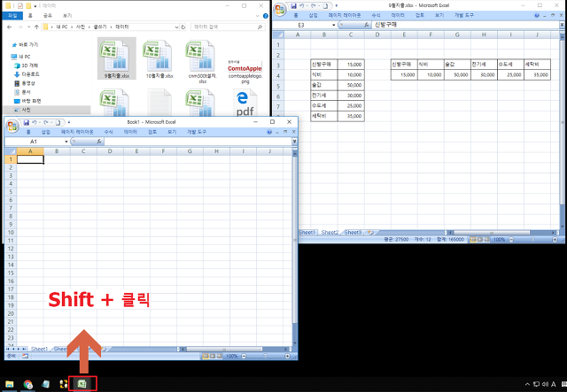Screen dimensions: 567x392
Task: Click the Office button in Book1 window
Action: point(12,126)
